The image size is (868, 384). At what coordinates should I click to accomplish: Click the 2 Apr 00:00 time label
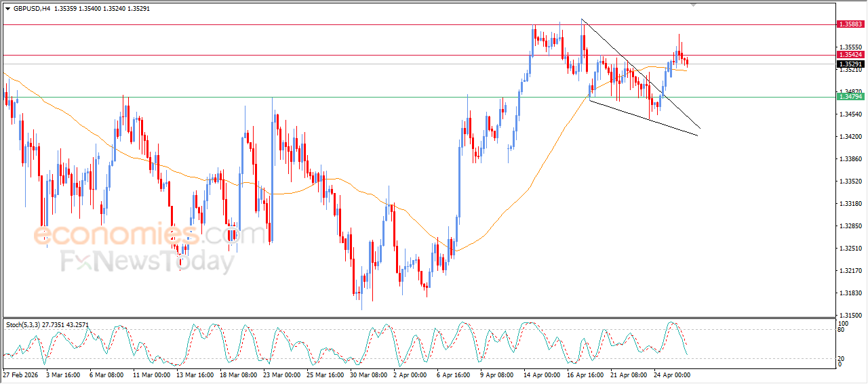411,375
